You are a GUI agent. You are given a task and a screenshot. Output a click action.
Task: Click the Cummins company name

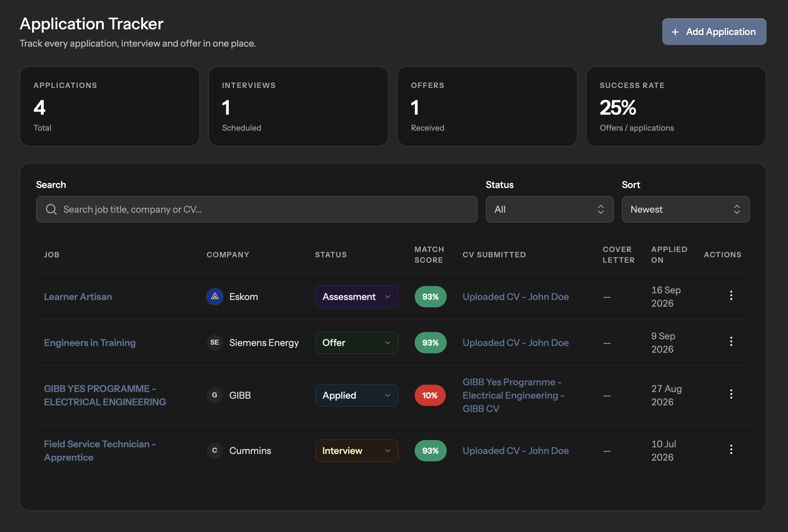(x=250, y=451)
